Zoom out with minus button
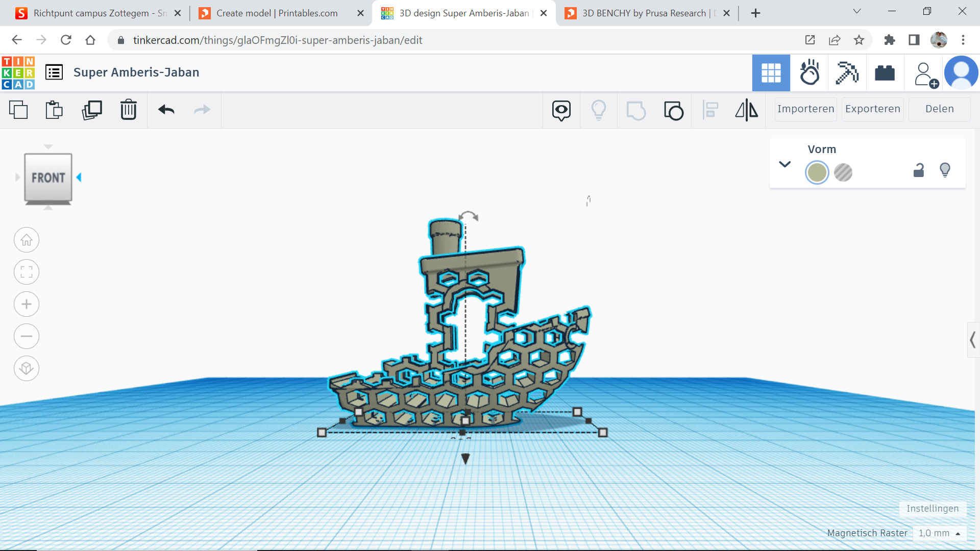This screenshot has height=551, width=980. (x=27, y=336)
